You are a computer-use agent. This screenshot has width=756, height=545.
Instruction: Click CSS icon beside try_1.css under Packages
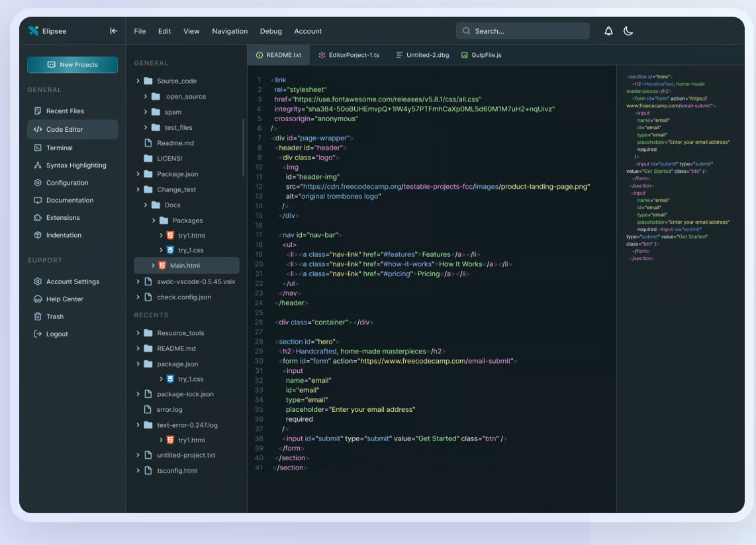(170, 250)
